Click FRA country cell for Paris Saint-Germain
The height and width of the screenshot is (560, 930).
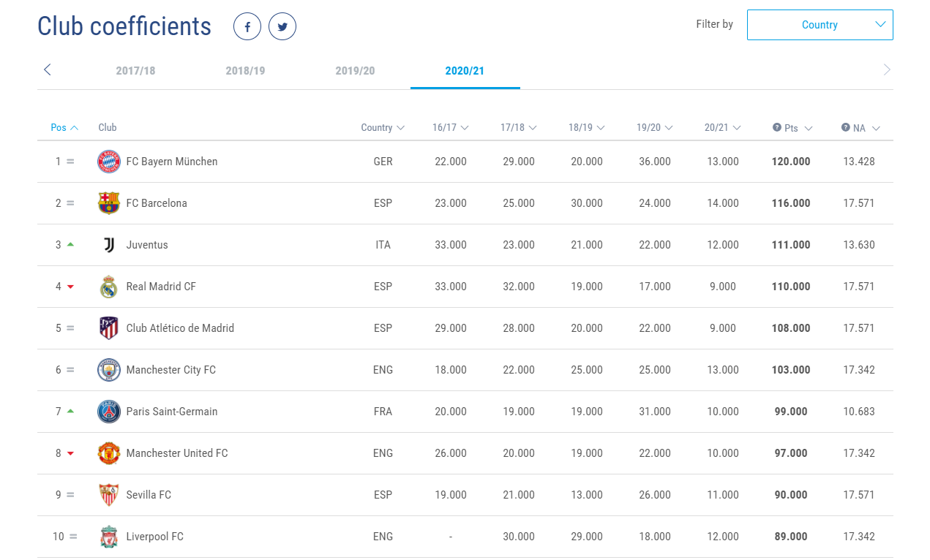click(x=383, y=412)
